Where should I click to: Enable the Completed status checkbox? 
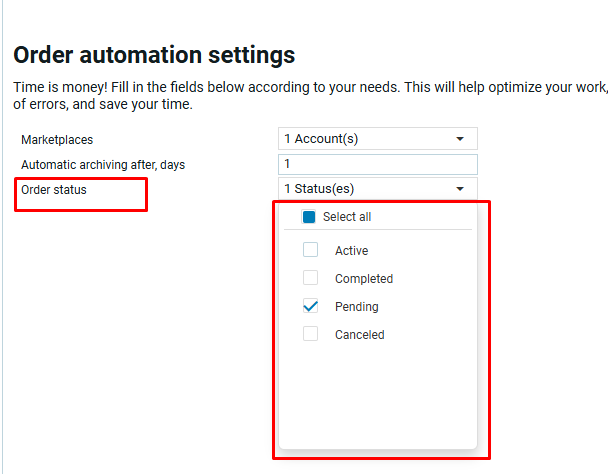pyautogui.click(x=311, y=278)
